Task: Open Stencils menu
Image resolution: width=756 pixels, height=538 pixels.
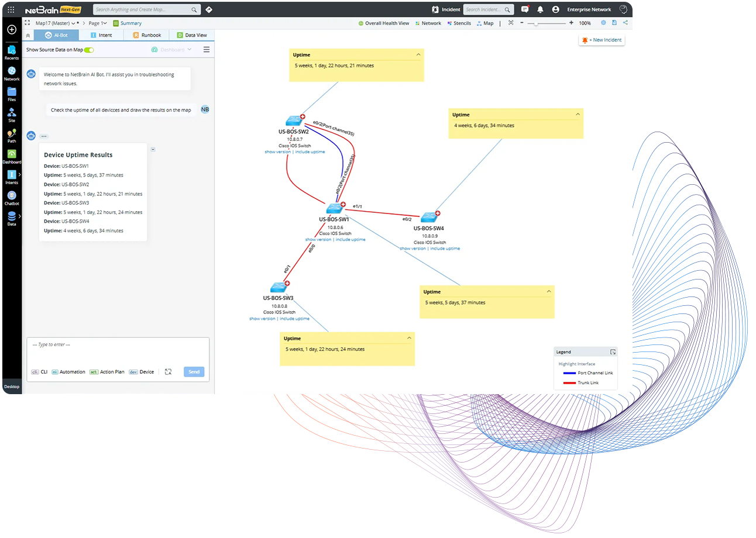Action: click(x=458, y=23)
